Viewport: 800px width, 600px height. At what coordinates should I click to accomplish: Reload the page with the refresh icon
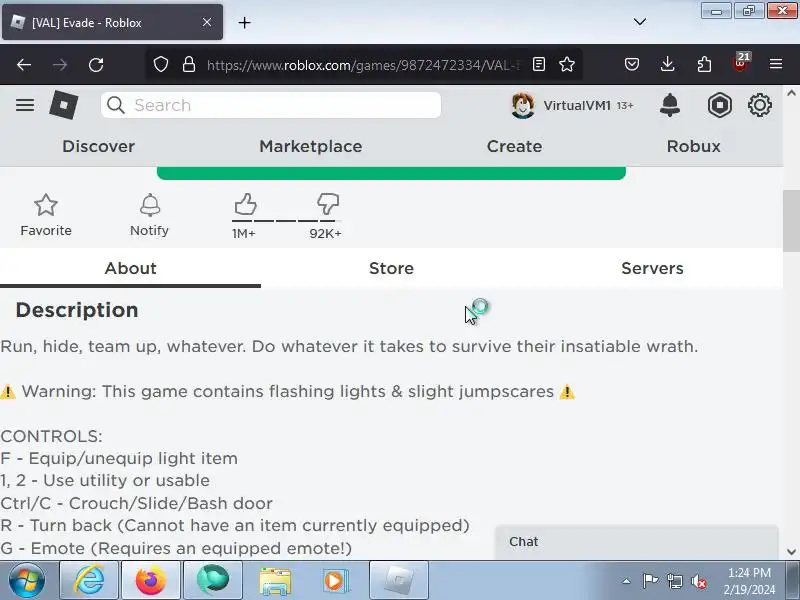click(96, 64)
